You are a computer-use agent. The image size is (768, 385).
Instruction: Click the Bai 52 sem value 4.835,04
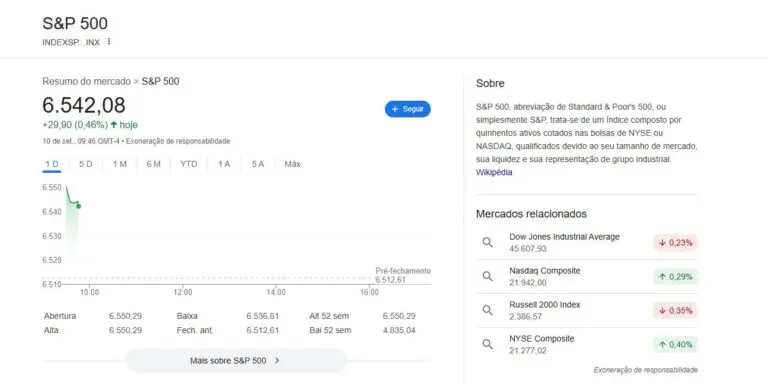[399, 330]
